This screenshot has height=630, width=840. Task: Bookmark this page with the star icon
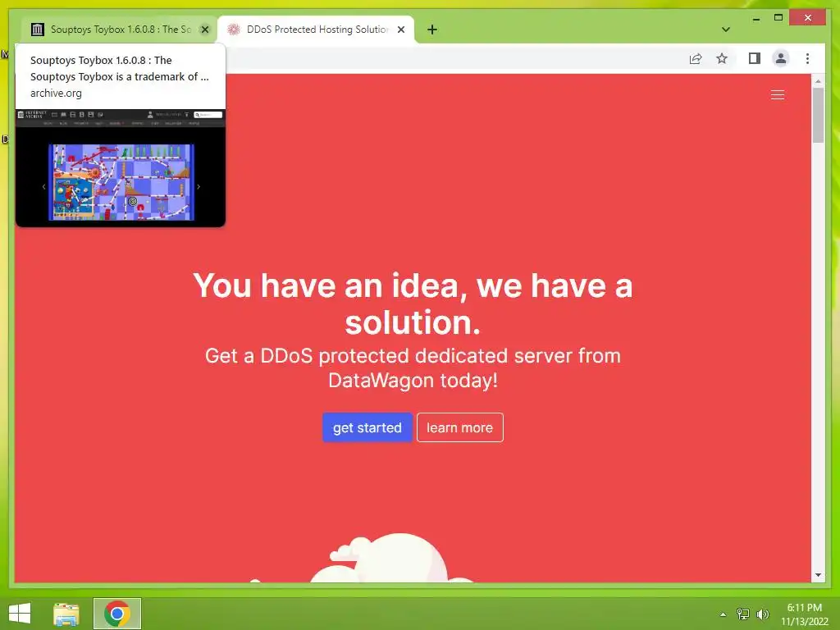[x=722, y=58]
